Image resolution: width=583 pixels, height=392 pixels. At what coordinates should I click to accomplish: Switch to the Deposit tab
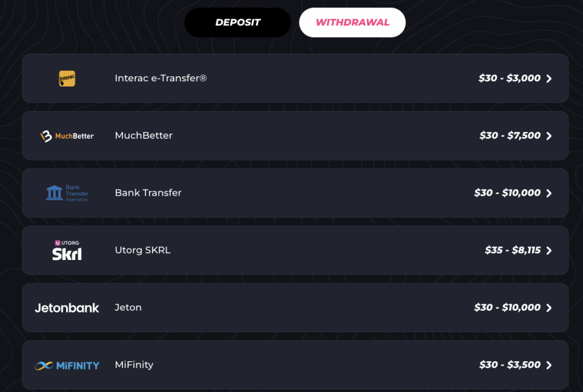click(237, 23)
